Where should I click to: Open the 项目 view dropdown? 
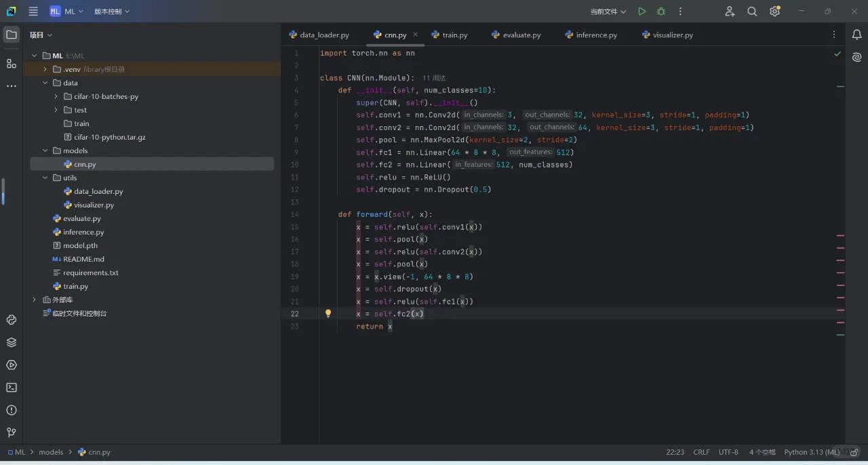[41, 35]
